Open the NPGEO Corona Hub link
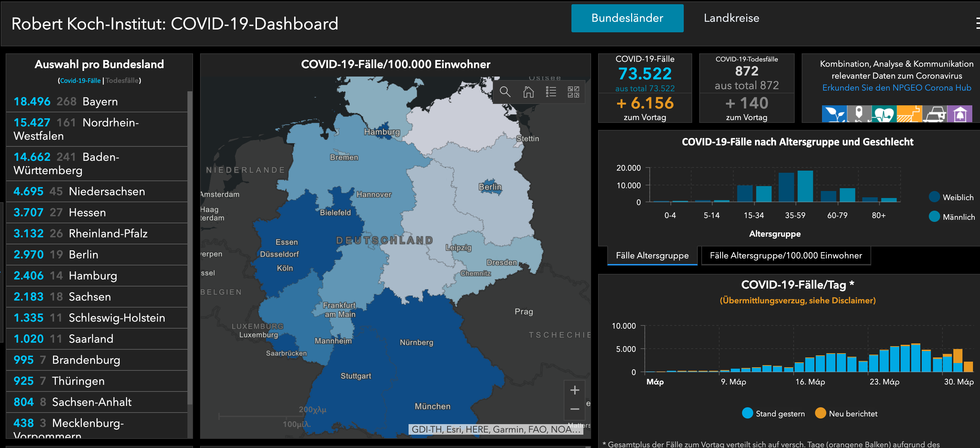Viewport: 980px width, 448px height. pos(896,87)
